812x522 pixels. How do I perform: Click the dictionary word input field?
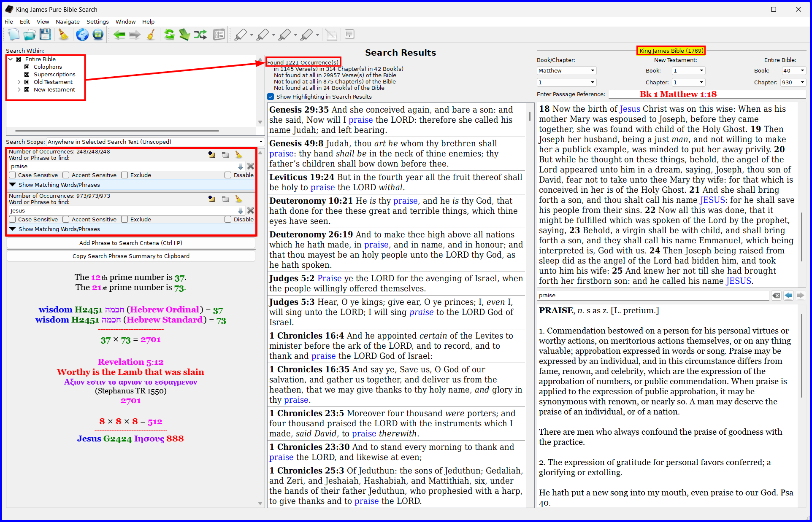coord(652,295)
